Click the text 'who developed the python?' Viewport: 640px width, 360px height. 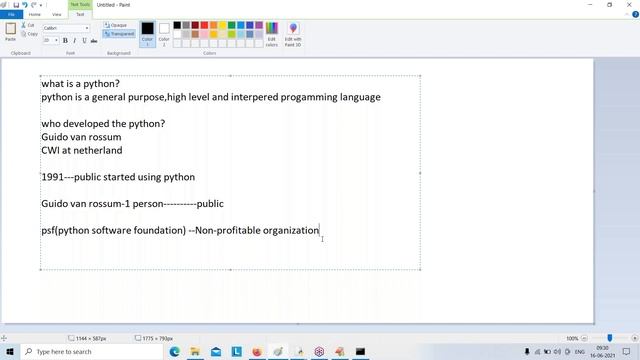[103, 124]
